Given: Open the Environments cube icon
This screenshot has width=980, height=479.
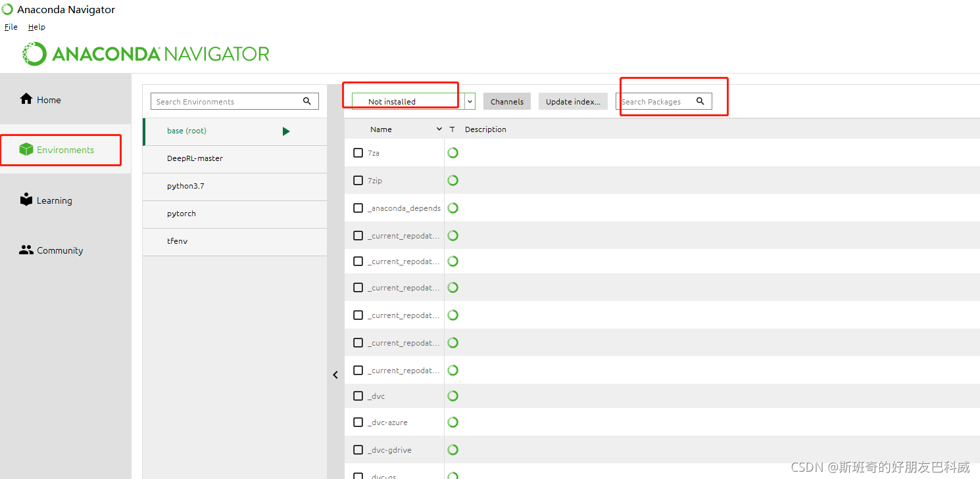Looking at the screenshot, I should (26, 150).
